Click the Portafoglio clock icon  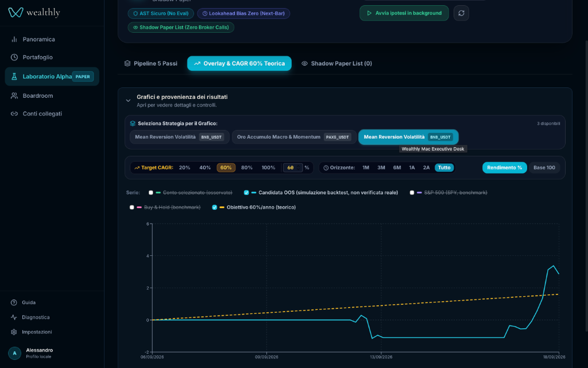click(14, 57)
